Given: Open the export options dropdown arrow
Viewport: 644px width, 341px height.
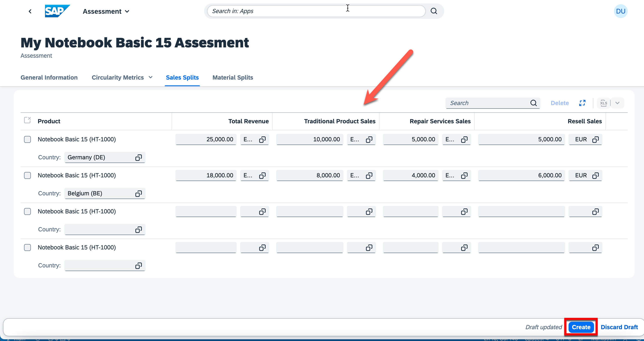Looking at the screenshot, I should click(x=617, y=103).
